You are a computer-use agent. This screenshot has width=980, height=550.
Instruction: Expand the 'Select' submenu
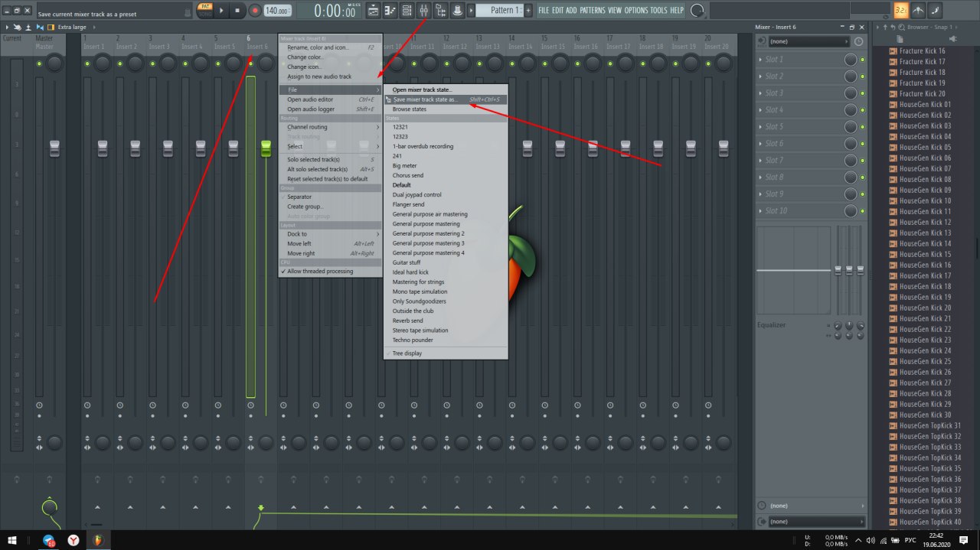click(x=330, y=146)
